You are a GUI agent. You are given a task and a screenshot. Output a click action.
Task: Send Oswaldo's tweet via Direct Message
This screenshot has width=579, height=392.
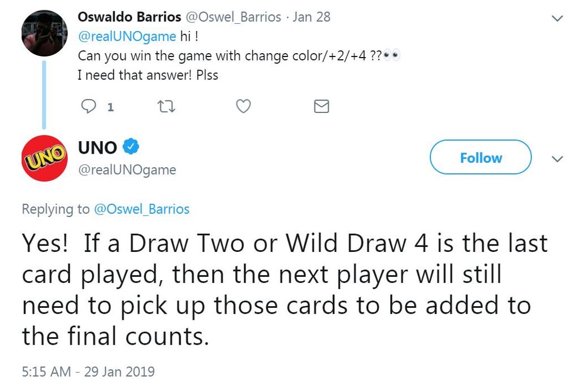[x=321, y=106]
